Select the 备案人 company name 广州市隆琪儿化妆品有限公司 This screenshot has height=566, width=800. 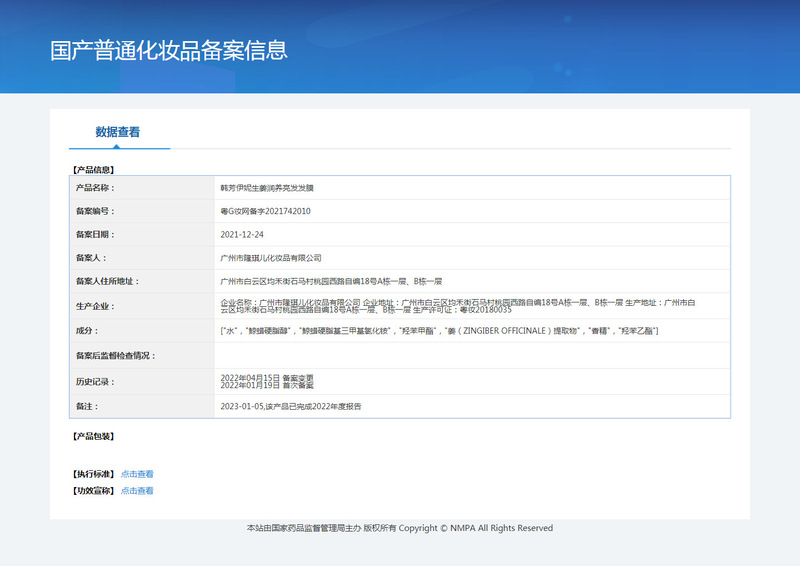pyautogui.click(x=271, y=258)
